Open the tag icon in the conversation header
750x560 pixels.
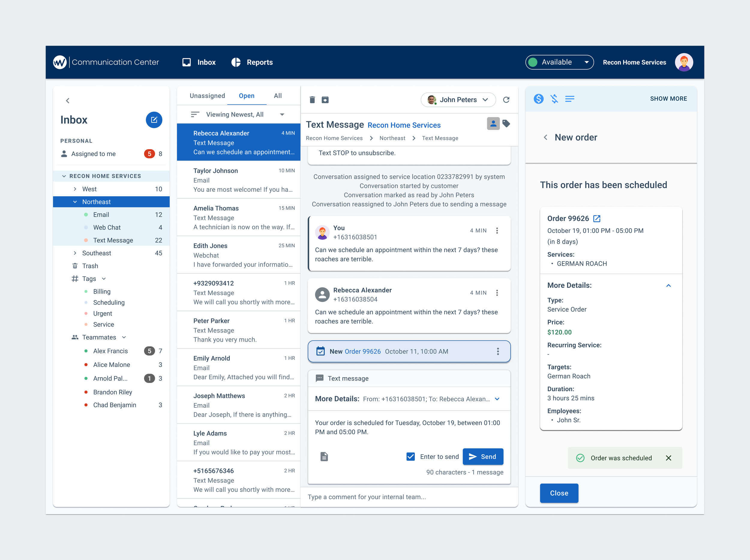pos(507,124)
